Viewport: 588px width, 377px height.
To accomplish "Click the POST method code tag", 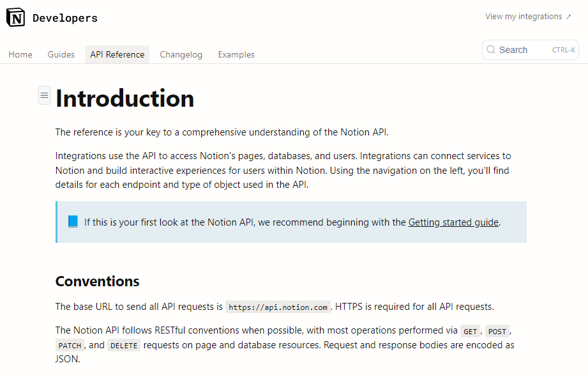I will click(x=497, y=332).
